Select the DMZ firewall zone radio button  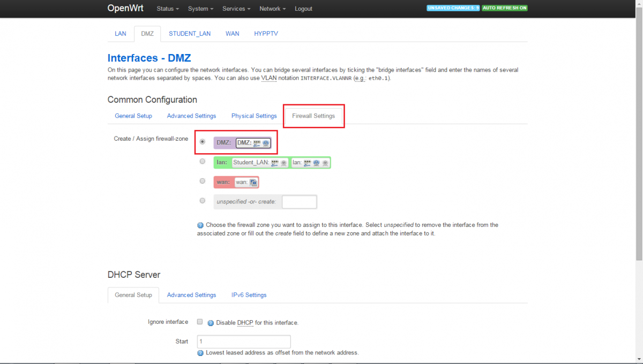[202, 142]
